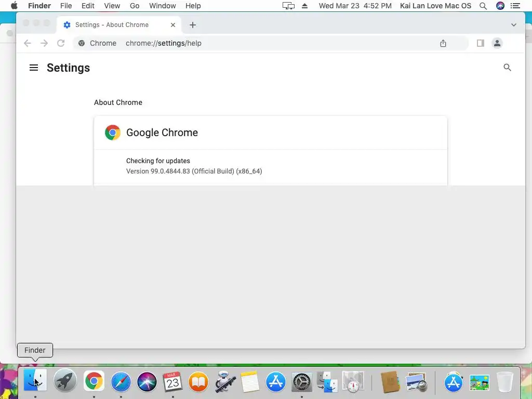Click the Google Chrome logo in About card

[x=113, y=132]
